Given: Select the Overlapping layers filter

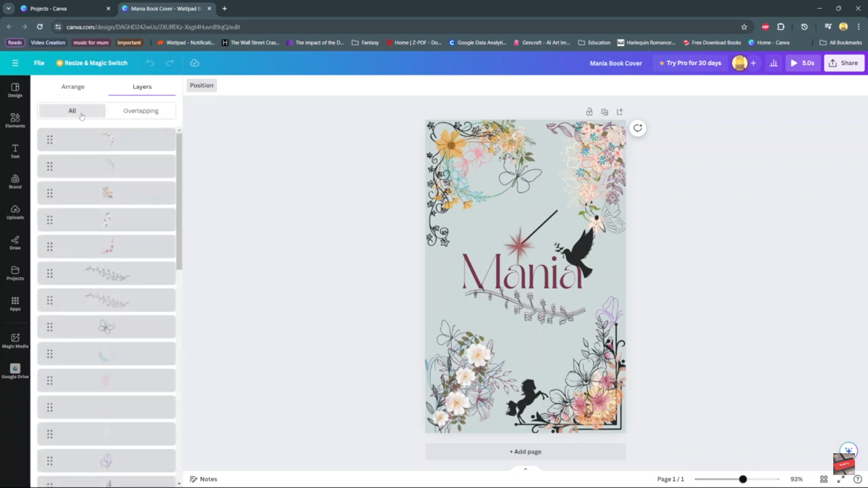Looking at the screenshot, I should pyautogui.click(x=141, y=111).
